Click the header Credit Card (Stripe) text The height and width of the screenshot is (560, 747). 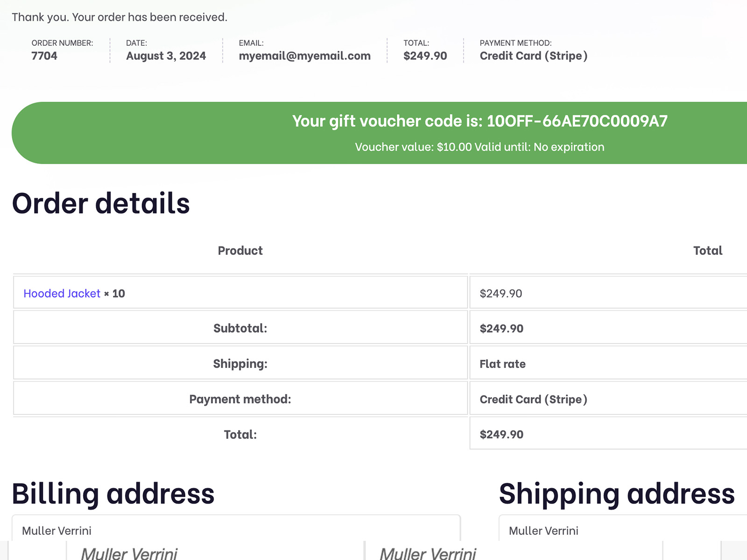coord(533,56)
